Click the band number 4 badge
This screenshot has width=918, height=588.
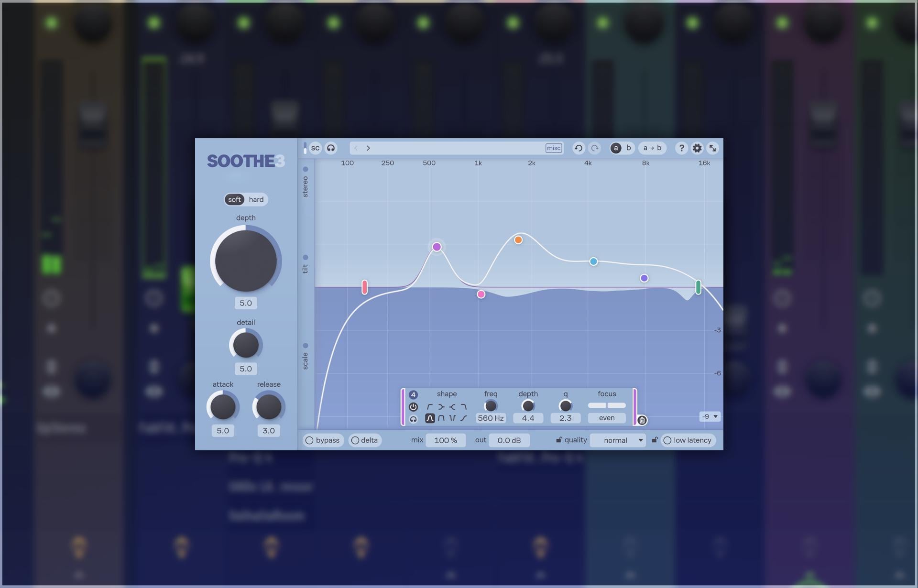[x=413, y=395]
